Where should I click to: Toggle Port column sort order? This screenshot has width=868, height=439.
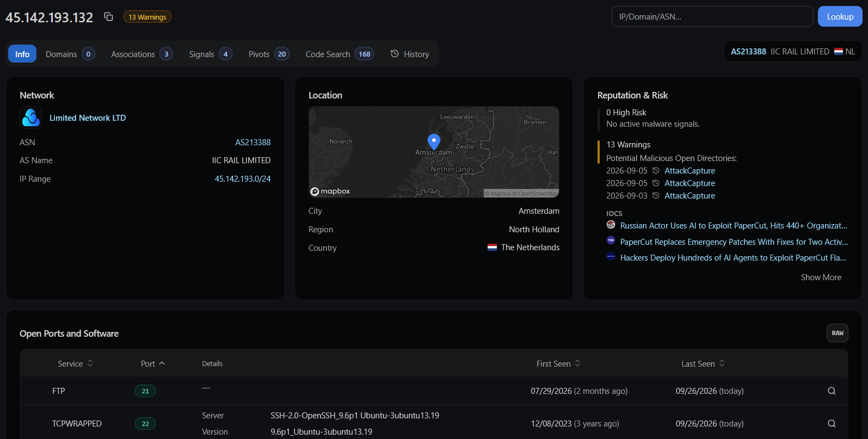152,363
